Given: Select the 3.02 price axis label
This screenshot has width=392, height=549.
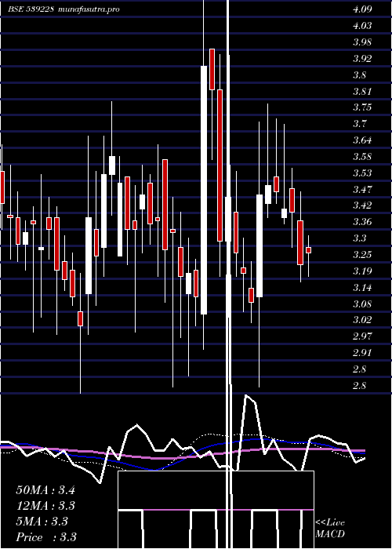Looking at the screenshot, I should 362,320.
